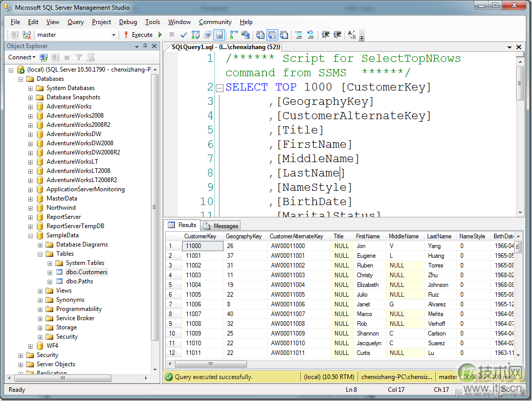This screenshot has height=401, width=532.
Task: Click the Object Explorer vertical scroll thumb
Action: pyautogui.click(x=154, y=207)
